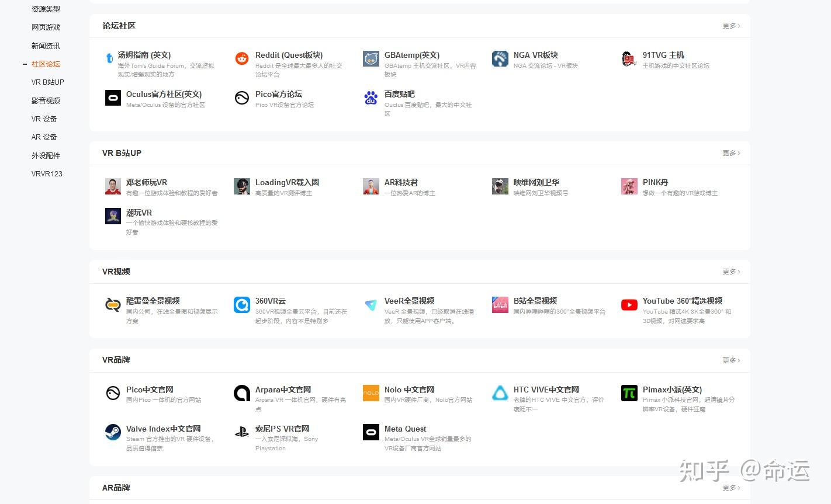This screenshot has height=504, width=831.
Task: Select 网页游戏 in the sidebar
Action: [46, 27]
